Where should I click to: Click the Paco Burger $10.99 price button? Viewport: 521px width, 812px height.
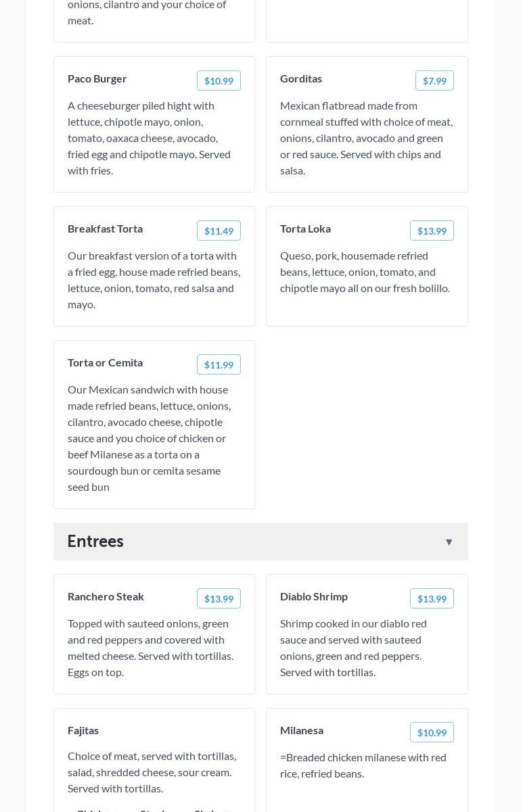(x=219, y=80)
